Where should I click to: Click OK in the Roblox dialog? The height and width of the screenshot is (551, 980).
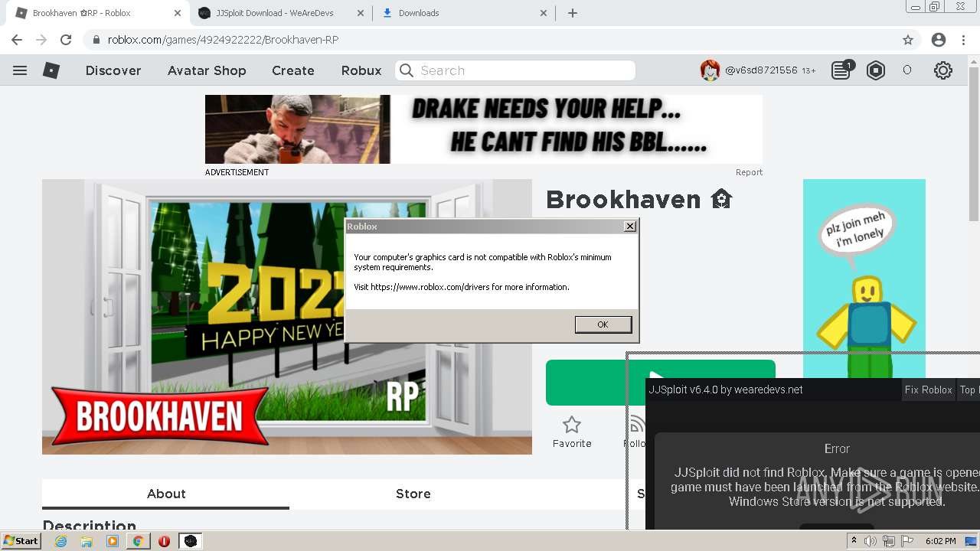click(x=603, y=324)
